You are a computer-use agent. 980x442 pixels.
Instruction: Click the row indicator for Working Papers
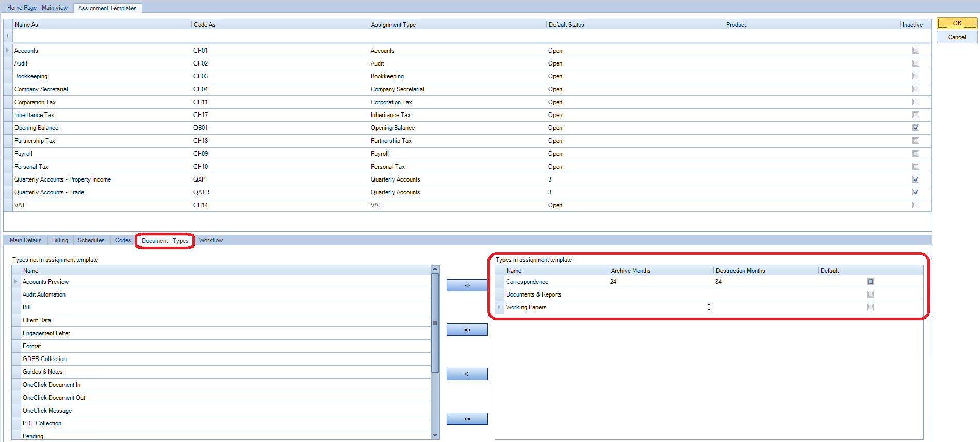(499, 307)
